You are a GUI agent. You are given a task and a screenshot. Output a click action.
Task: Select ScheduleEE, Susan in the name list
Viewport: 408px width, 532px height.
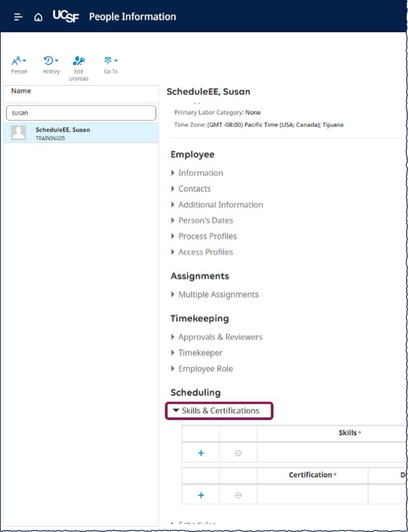pyautogui.click(x=81, y=133)
